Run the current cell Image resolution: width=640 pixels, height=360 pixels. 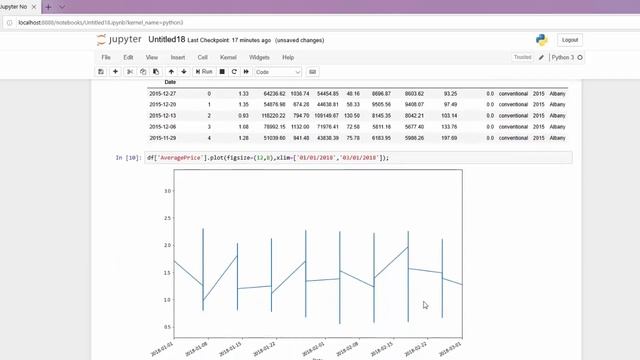(204, 72)
